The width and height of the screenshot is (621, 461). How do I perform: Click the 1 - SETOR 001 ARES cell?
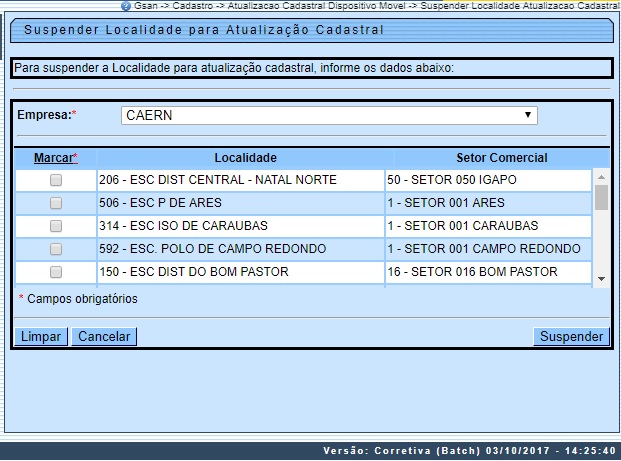487,203
